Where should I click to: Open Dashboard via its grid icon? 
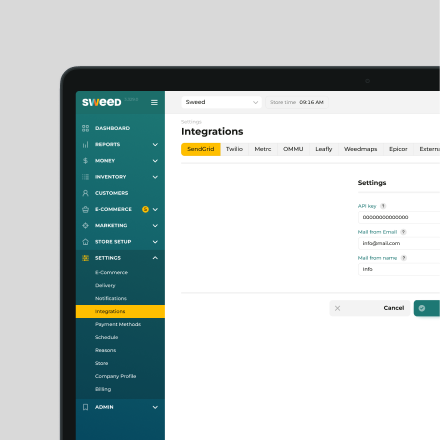(x=85, y=128)
